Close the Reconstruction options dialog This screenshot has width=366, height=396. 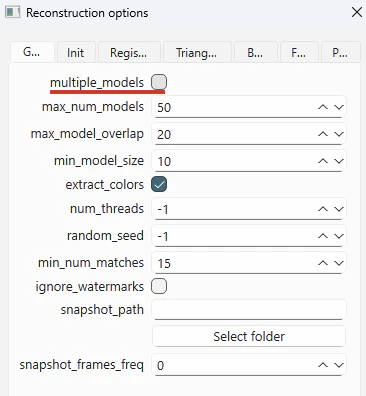coord(357,13)
